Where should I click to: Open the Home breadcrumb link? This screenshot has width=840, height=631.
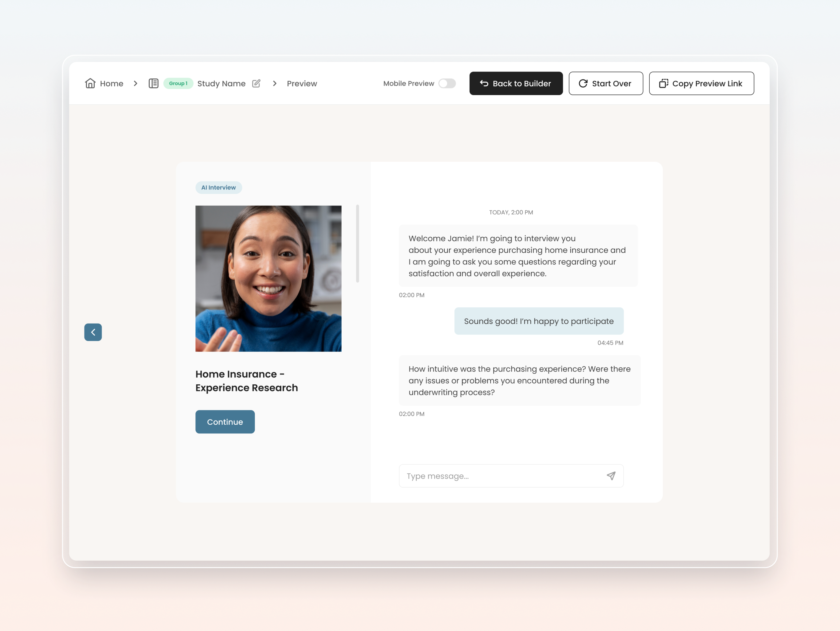[111, 84]
